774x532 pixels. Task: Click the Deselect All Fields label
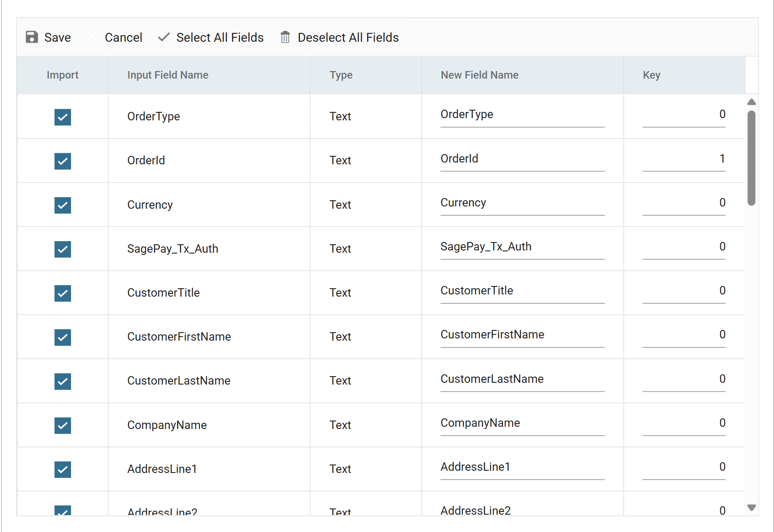point(348,37)
